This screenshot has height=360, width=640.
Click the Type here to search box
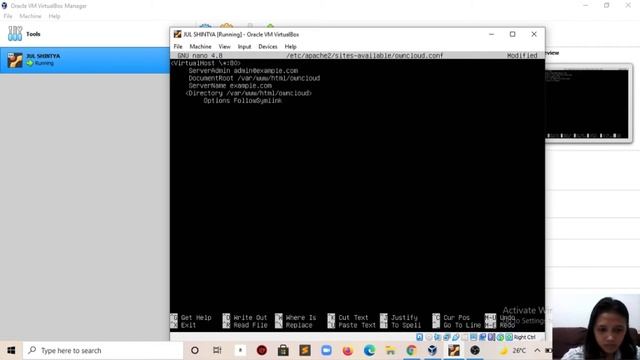(x=103, y=350)
